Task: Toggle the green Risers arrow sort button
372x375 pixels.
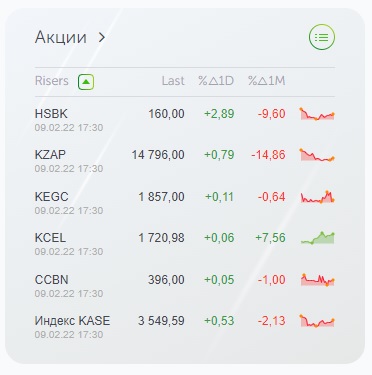Action: (86, 82)
